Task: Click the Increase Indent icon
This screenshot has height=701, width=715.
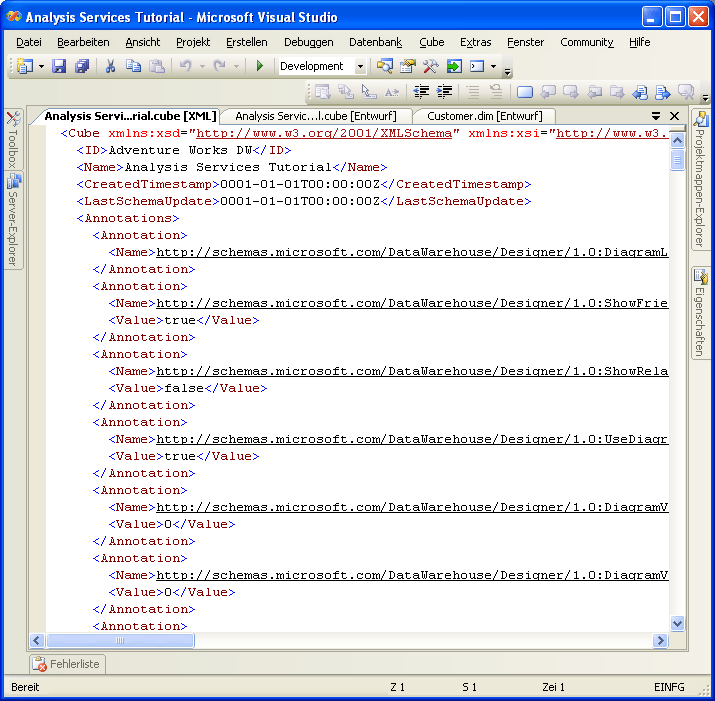Action: pos(444,92)
